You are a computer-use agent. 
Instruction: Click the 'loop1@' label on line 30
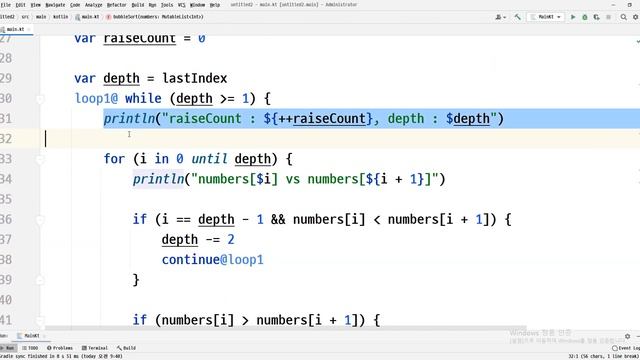pos(96,99)
